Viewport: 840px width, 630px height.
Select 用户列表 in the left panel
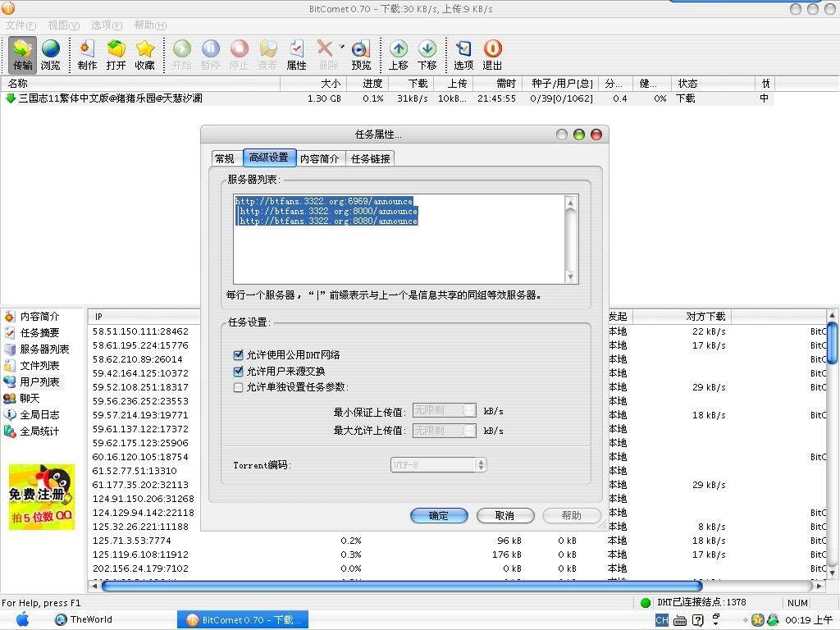tap(33, 382)
